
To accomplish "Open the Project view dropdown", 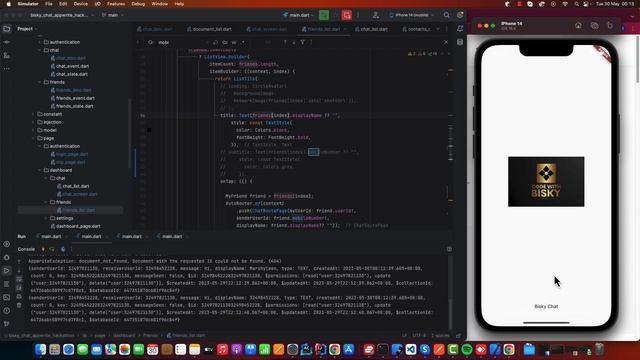I will pos(27,29).
